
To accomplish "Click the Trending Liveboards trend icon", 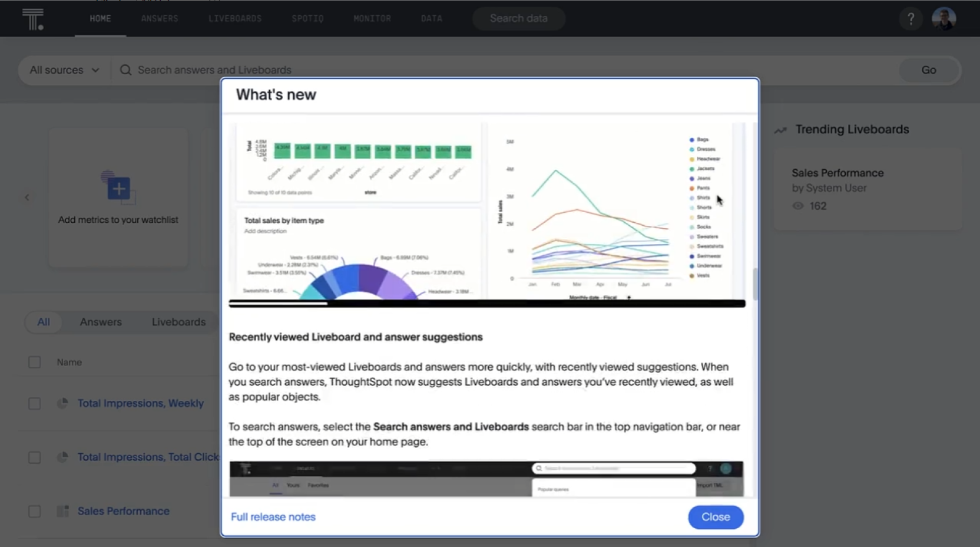I will 780,130.
